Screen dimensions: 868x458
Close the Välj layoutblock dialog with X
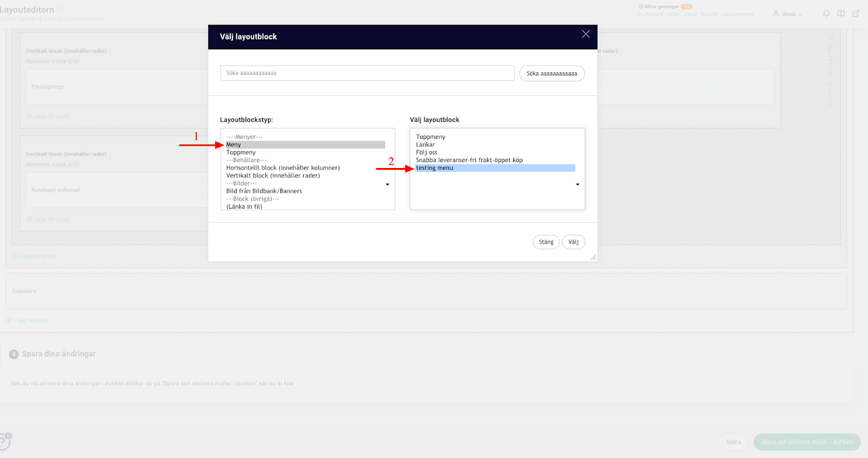tap(586, 34)
